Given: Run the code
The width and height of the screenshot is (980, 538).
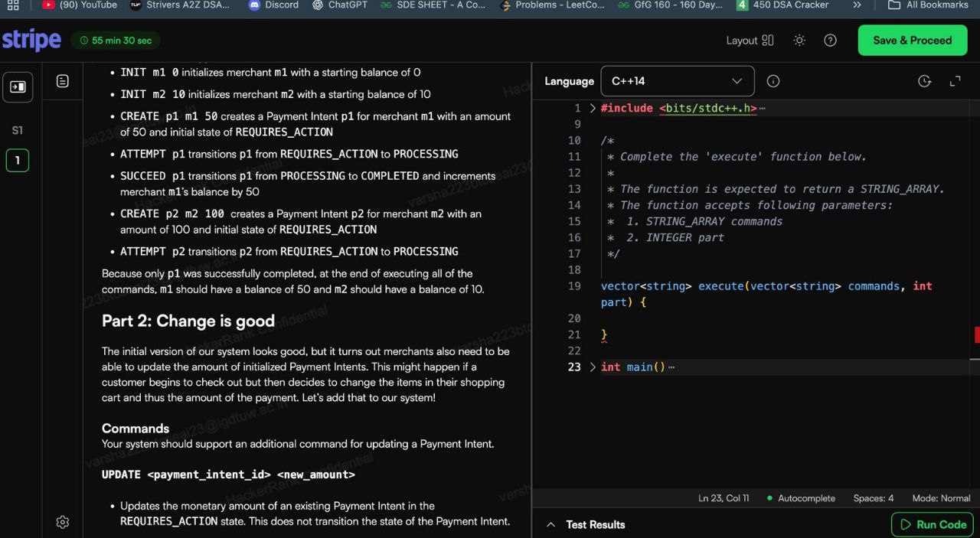Looking at the screenshot, I should (x=932, y=525).
